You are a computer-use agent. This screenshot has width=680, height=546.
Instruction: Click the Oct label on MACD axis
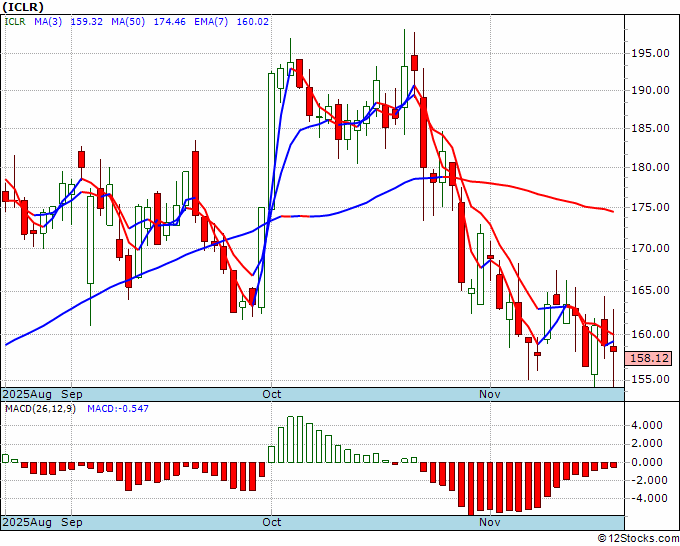coord(272,522)
